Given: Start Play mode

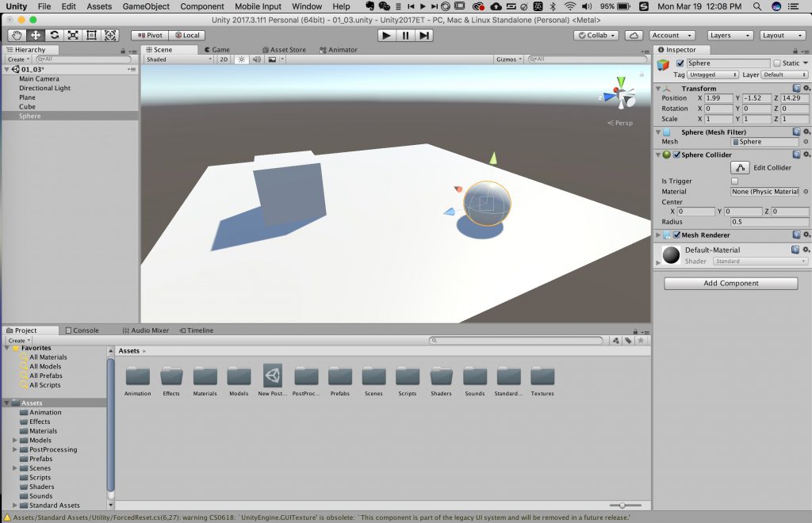Looking at the screenshot, I should point(386,35).
